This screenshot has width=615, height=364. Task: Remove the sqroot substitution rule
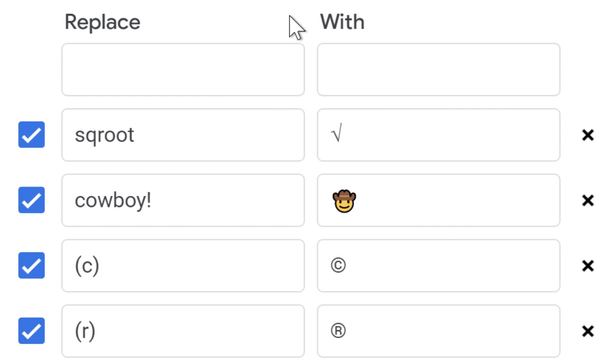(587, 135)
